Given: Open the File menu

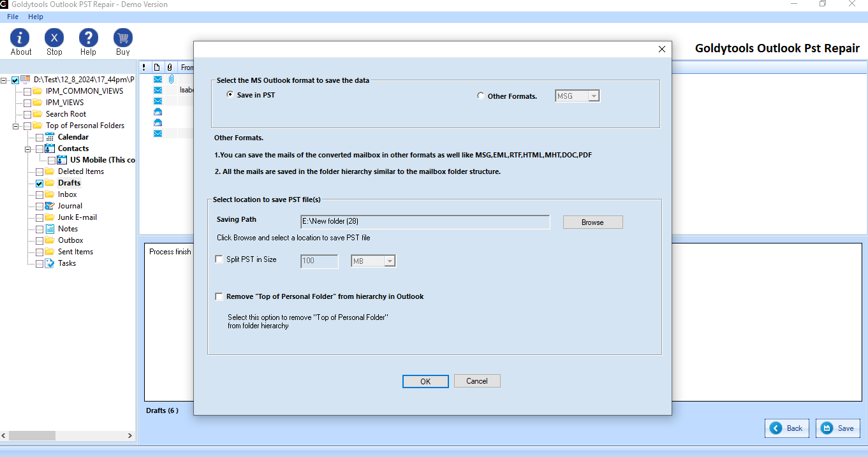Looking at the screenshot, I should (x=13, y=17).
